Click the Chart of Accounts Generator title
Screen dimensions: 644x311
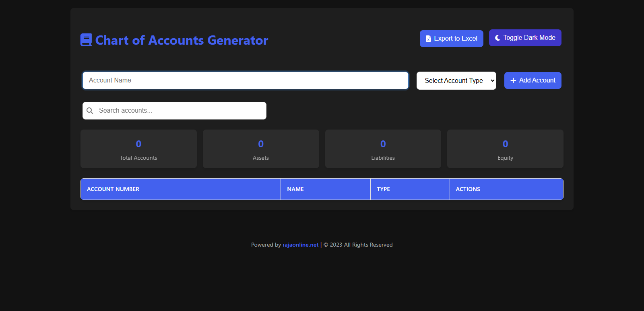182,40
